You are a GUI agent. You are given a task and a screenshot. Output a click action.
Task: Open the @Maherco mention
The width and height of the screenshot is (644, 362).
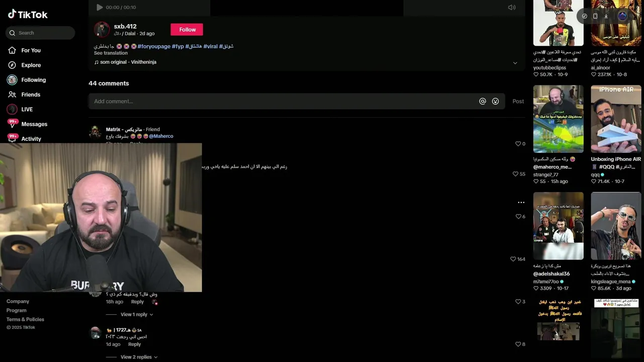[161, 136]
